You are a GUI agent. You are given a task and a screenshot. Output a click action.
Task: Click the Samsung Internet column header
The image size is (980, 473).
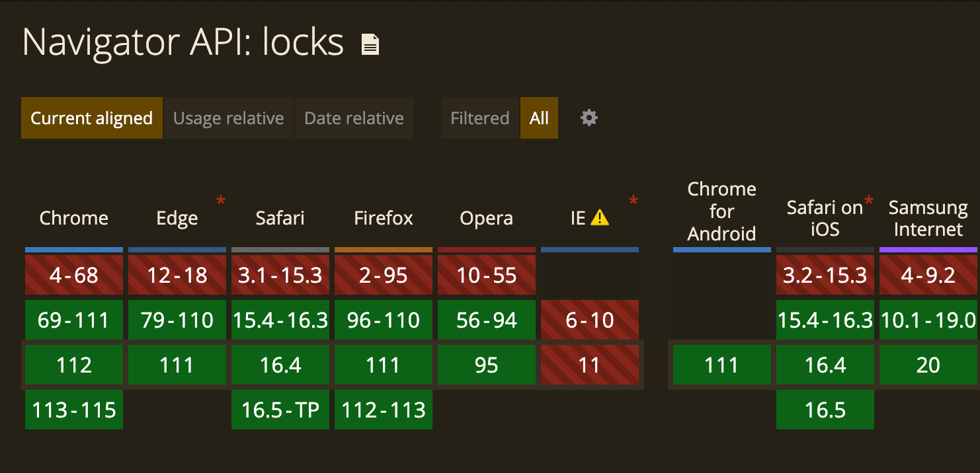928,218
